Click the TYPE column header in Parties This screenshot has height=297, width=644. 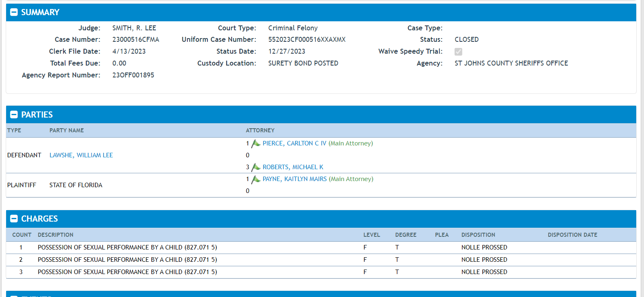[14, 131]
